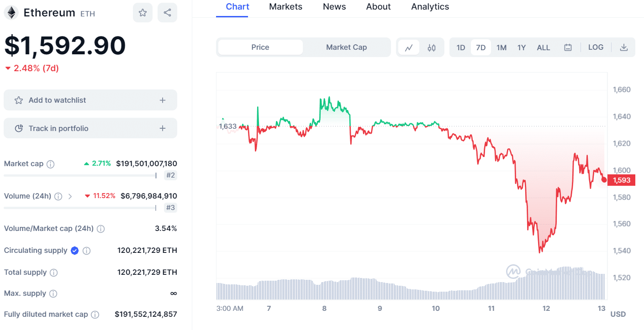Click the Add to watchlist button

(90, 100)
